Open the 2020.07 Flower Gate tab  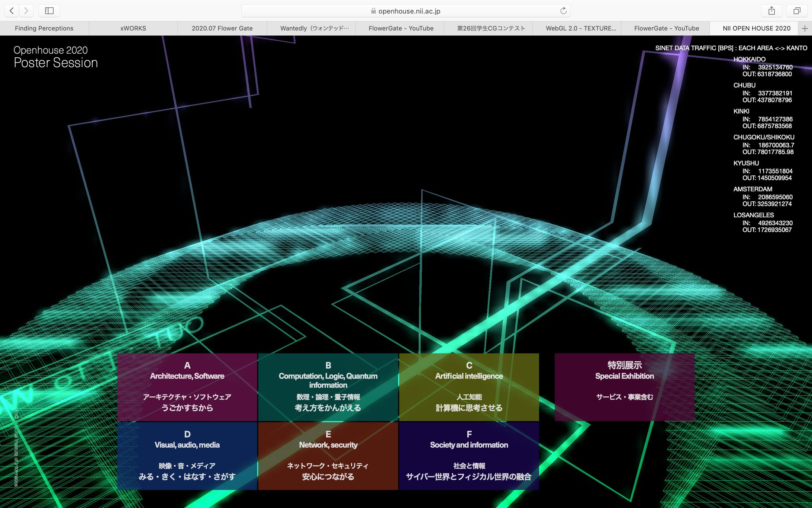(x=222, y=28)
